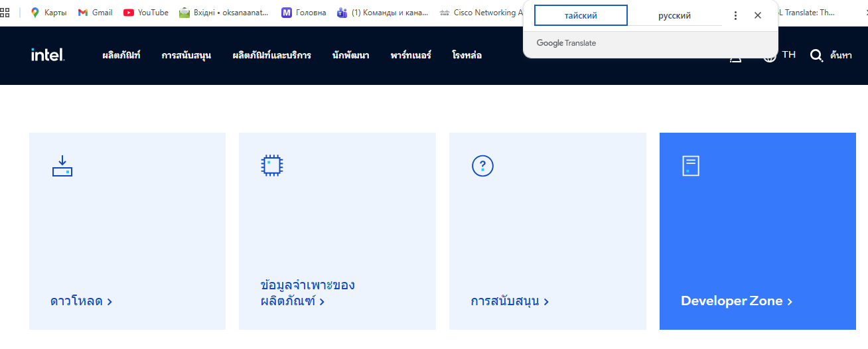This screenshot has width=868, height=349.
Task: Open the ดาวโหลด link
Action: pos(81,301)
